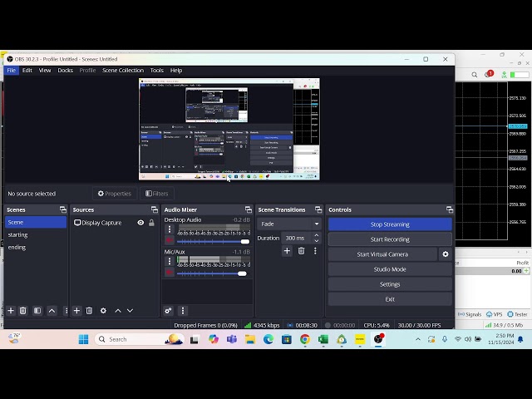
Task: Hide Display Capture using the eye icon
Action: tap(140, 223)
